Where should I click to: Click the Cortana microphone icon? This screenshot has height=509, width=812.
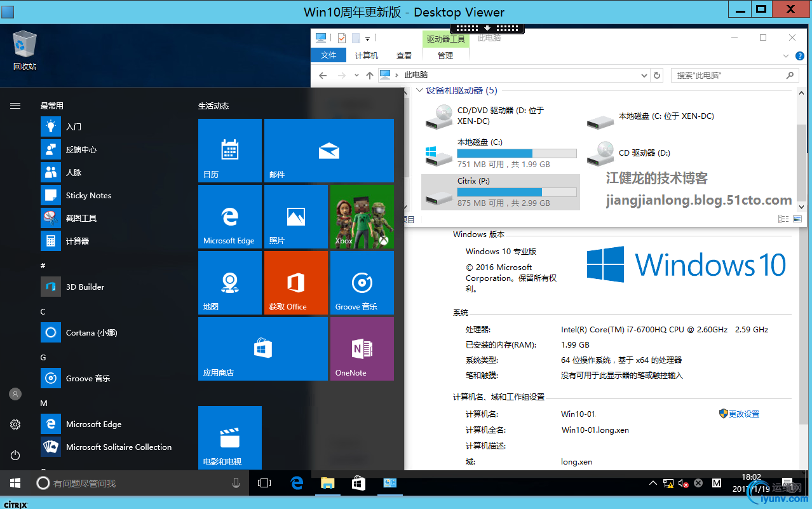(236, 483)
